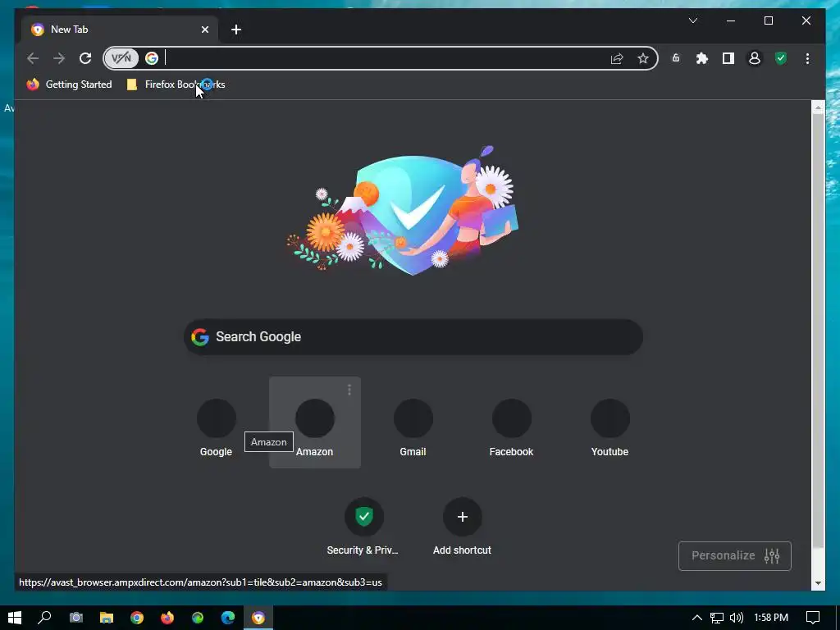Select the New Tab tab
The image size is (840, 630).
120,30
